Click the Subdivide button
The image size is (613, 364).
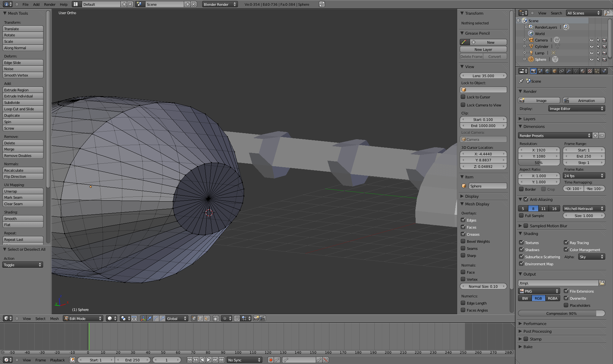click(23, 102)
